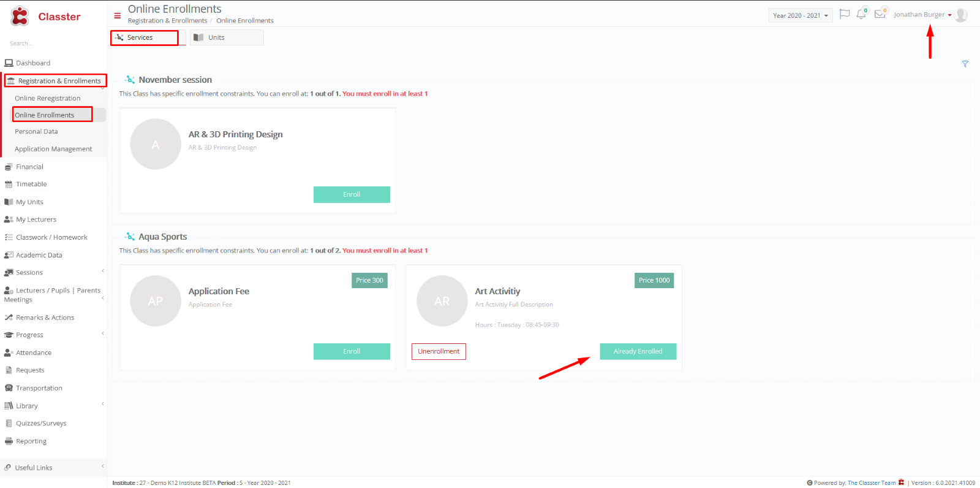Select the Services tab

pos(145,37)
